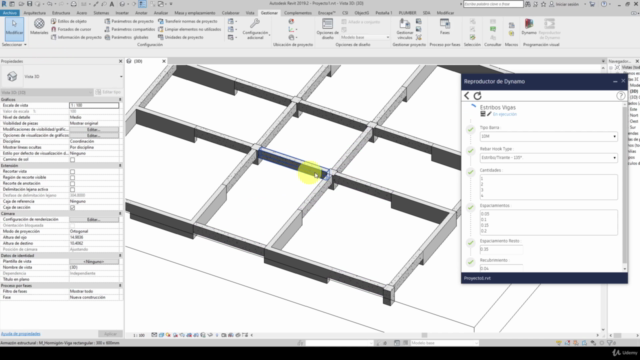
Task: Open Opciones de diseño tool
Action: (x=327, y=29)
